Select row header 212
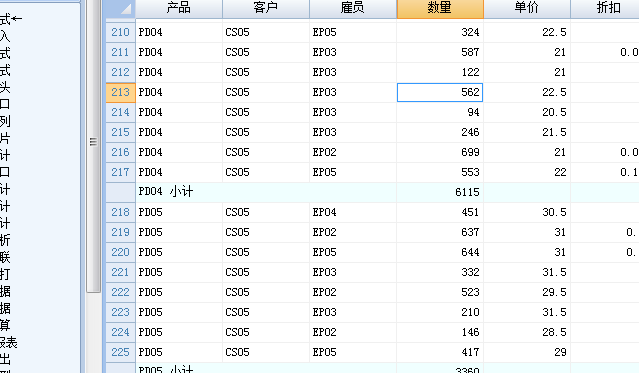 pyautogui.click(x=121, y=72)
